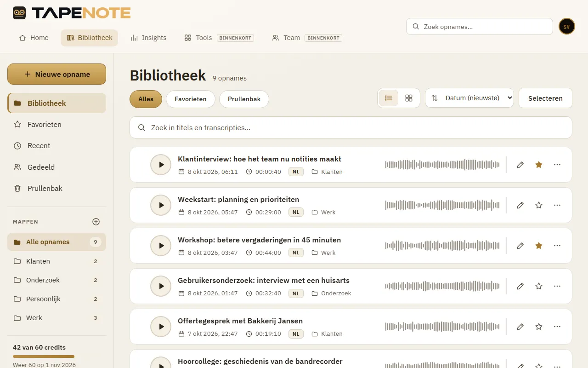This screenshot has width=588, height=368.
Task: Open the Datum (nieuwste) sort dropdown
Action: 469,98
